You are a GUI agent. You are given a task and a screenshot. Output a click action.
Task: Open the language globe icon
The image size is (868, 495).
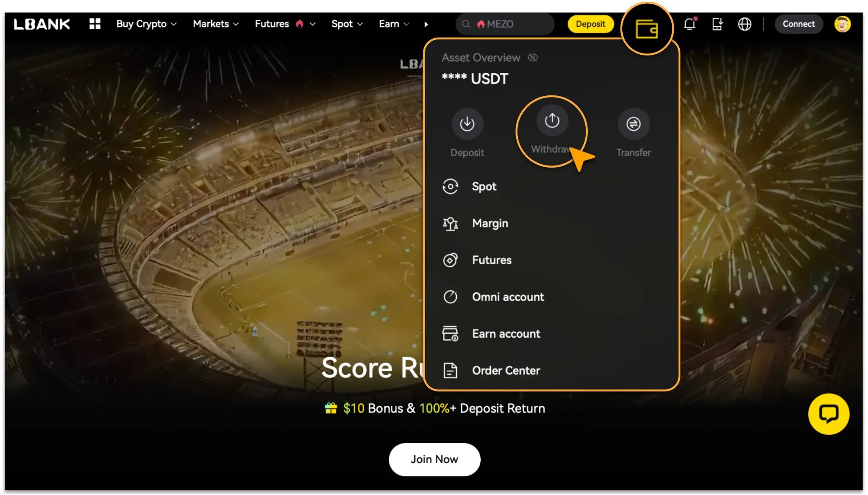pyautogui.click(x=745, y=24)
